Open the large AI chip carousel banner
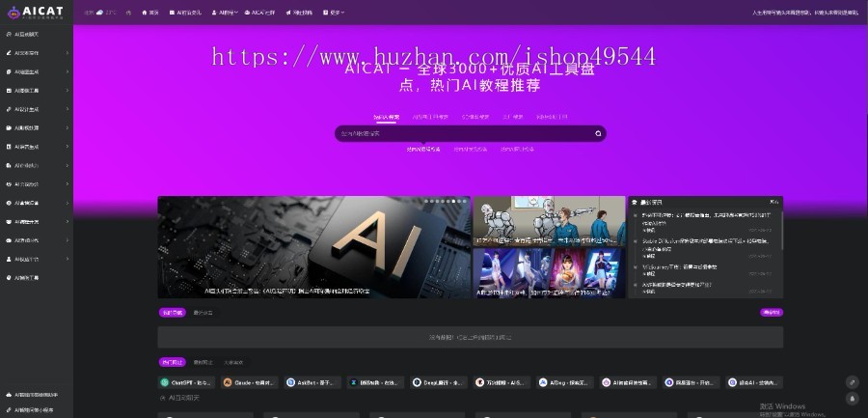Image resolution: width=868 pixels, height=418 pixels. (x=313, y=247)
